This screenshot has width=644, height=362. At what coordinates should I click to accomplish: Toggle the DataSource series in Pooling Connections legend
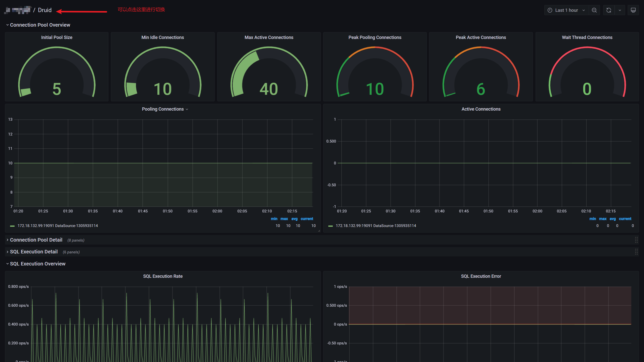(x=57, y=225)
